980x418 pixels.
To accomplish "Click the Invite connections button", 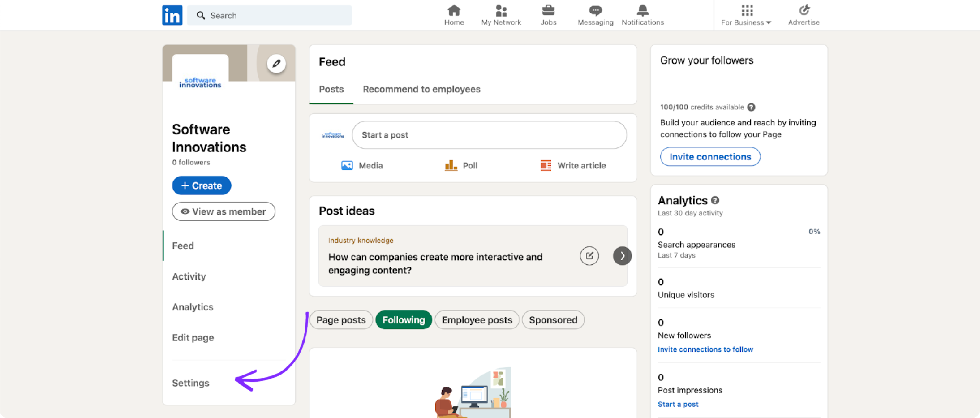I will (709, 156).
